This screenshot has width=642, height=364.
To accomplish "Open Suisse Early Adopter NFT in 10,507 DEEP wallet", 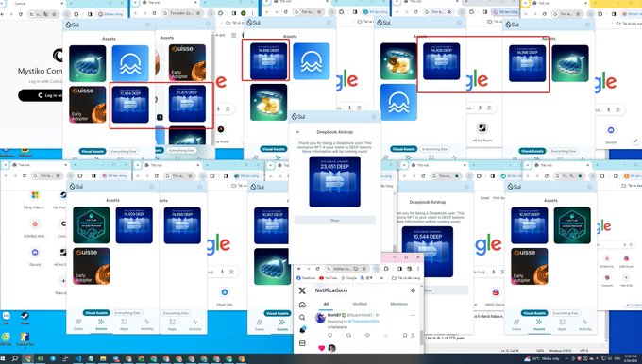I will pyautogui.click(x=530, y=266).
